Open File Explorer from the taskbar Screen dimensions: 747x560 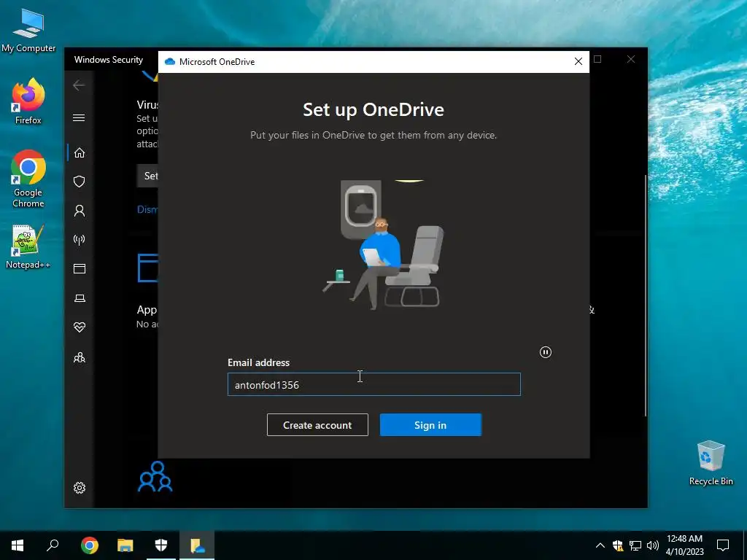(x=125, y=545)
